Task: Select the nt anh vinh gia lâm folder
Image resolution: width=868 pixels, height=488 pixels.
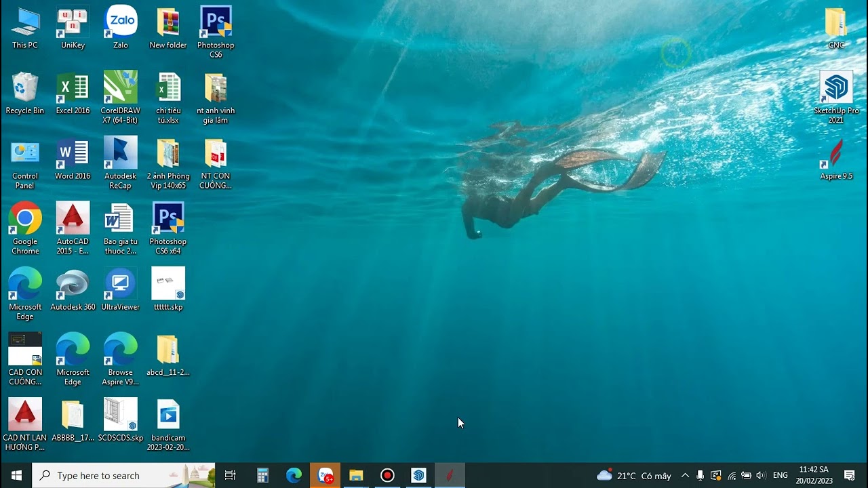Action: click(x=215, y=97)
